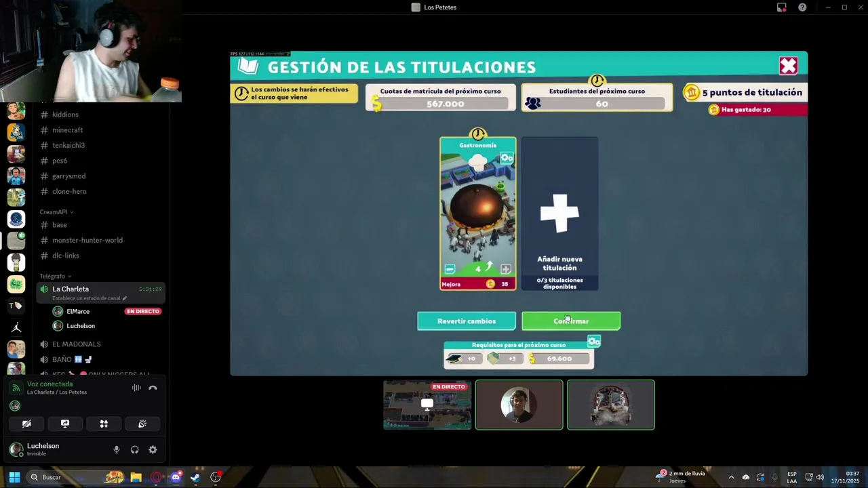868x488 pixels.
Task: Open the Jumpman logo server icon
Action: [16, 327]
